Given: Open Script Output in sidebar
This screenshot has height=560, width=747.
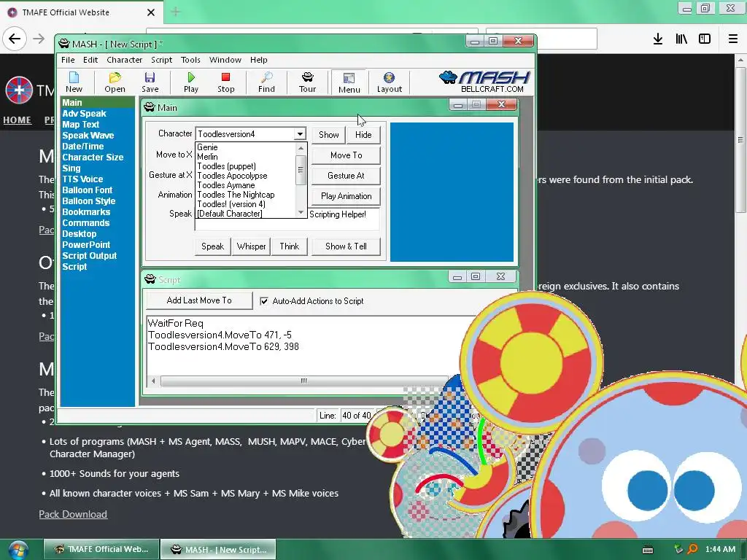Looking at the screenshot, I should (x=90, y=256).
